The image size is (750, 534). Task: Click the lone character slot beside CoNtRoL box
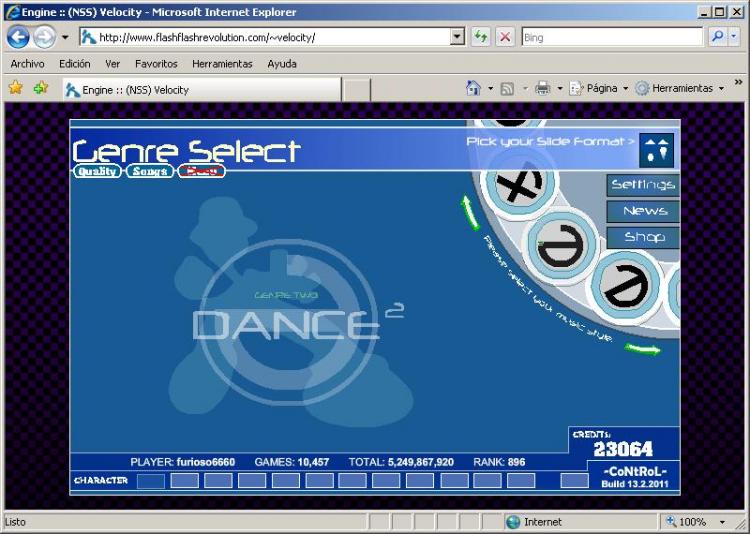574,481
